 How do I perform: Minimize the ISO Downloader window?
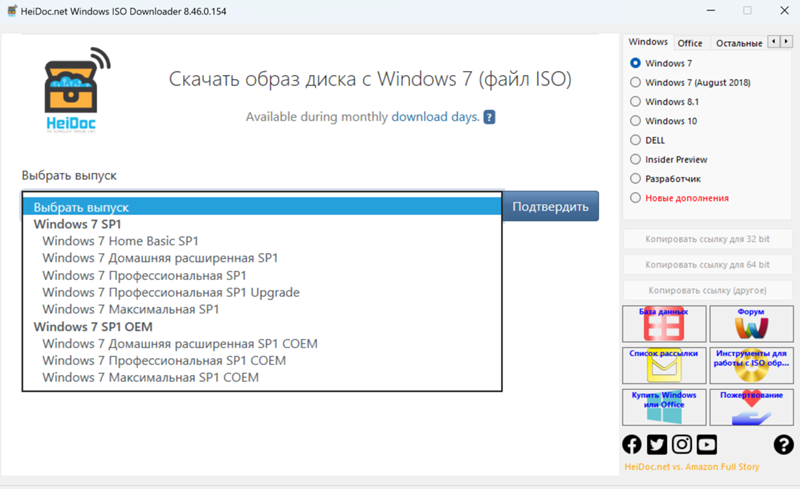(711, 11)
